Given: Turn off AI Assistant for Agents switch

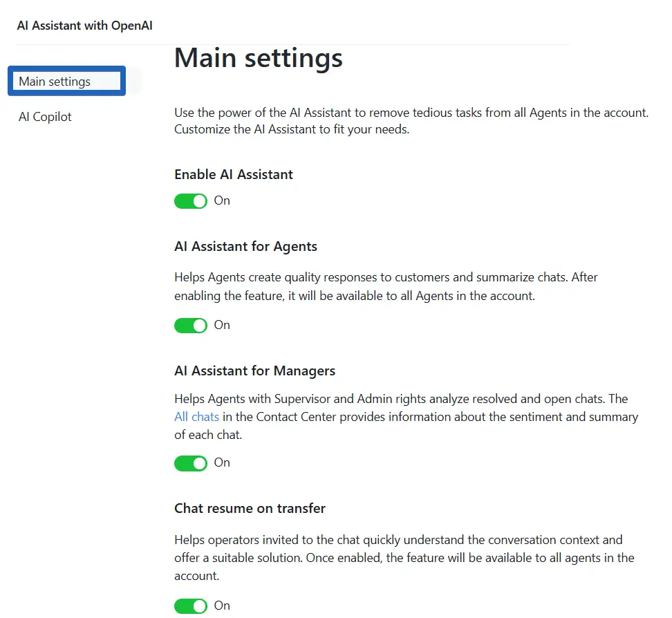Looking at the screenshot, I should (x=191, y=326).
